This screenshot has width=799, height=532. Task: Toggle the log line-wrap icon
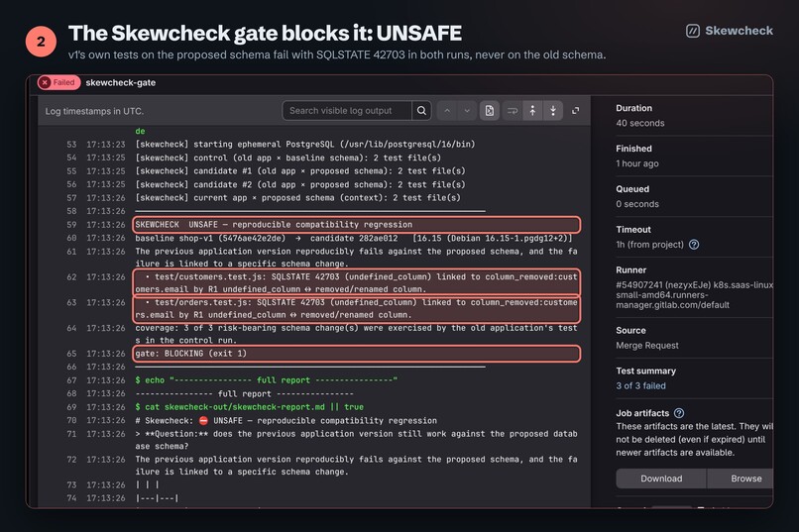click(x=513, y=111)
